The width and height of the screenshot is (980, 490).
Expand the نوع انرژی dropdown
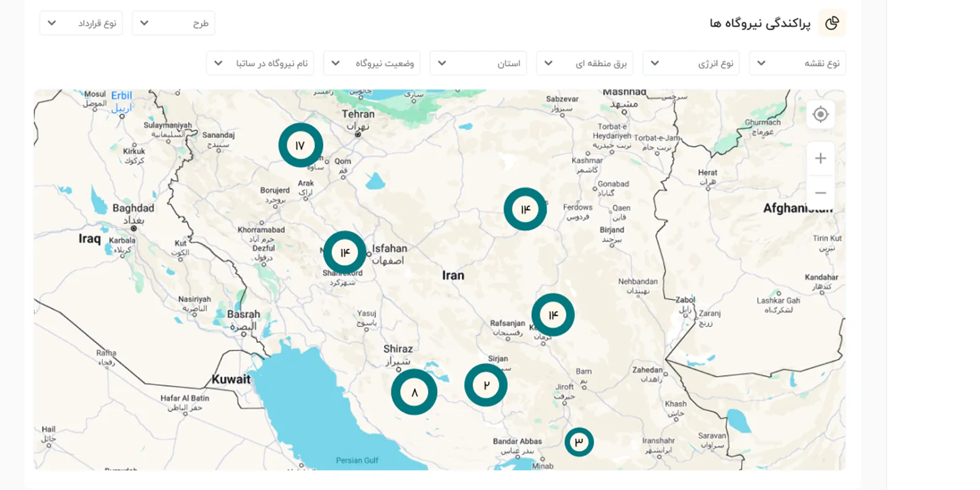point(690,63)
